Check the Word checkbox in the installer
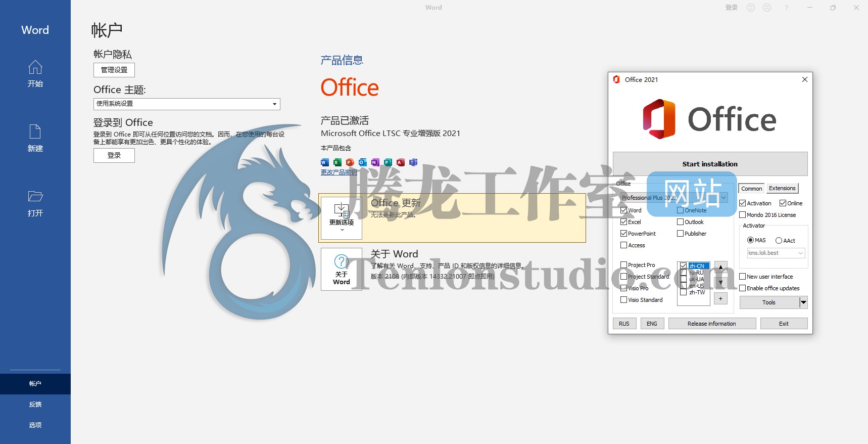The width and height of the screenshot is (868, 444). tap(623, 210)
